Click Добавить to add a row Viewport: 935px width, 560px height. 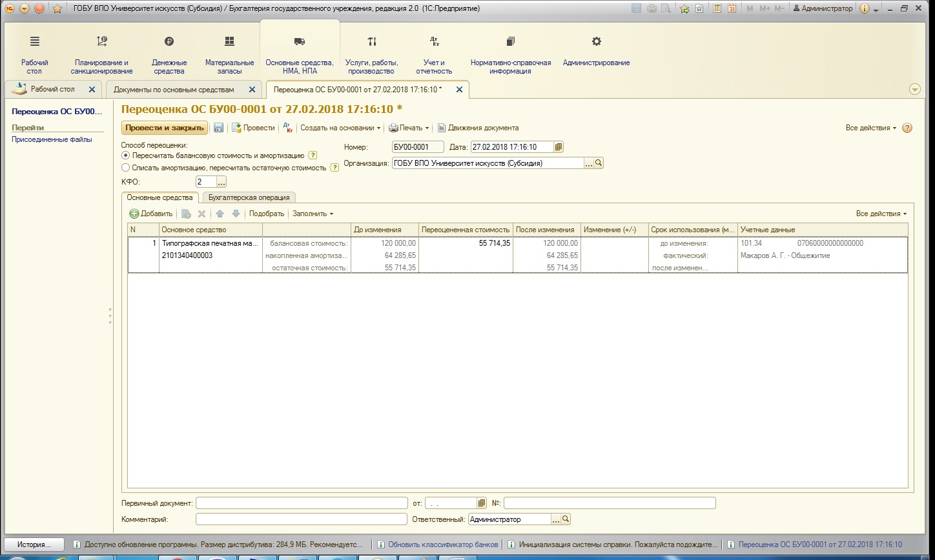[x=151, y=214]
